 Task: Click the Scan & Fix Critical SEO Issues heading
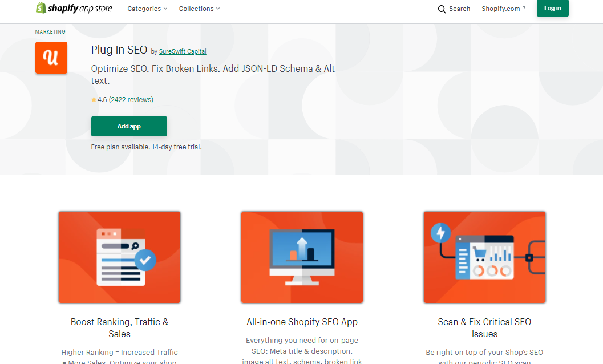[x=484, y=328]
